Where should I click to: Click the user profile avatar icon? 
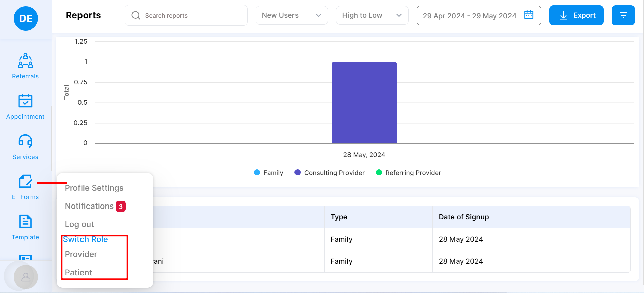(25, 277)
